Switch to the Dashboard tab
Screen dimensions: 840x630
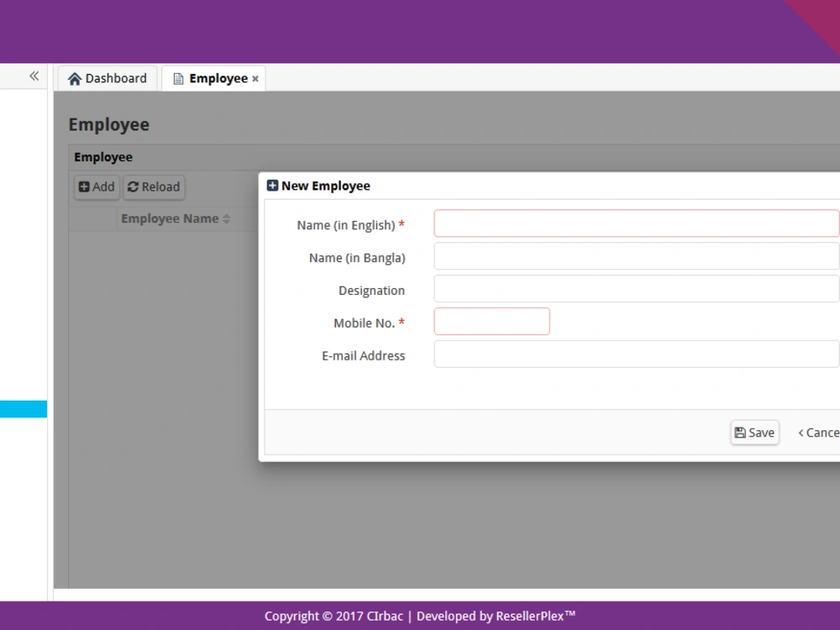(108, 77)
